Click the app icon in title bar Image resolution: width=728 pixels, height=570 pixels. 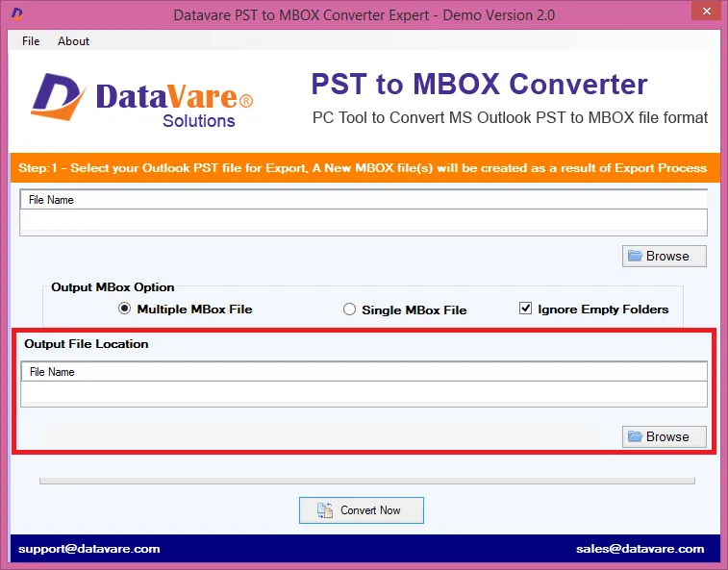click(16, 13)
